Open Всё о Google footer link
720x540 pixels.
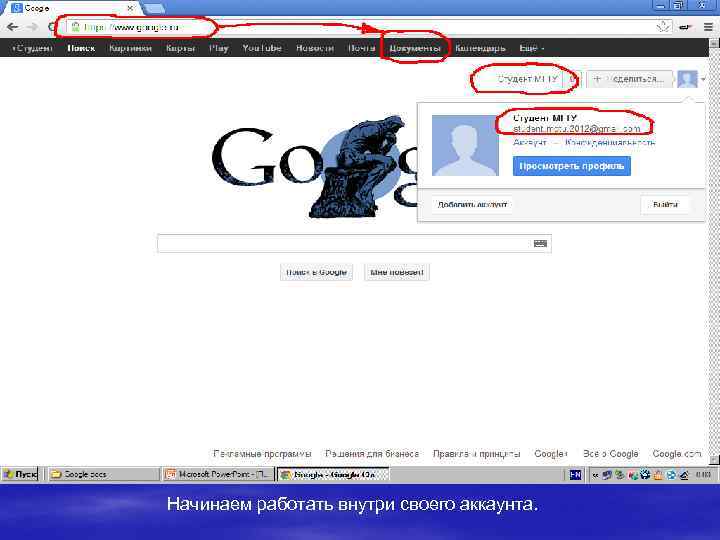[611, 454]
